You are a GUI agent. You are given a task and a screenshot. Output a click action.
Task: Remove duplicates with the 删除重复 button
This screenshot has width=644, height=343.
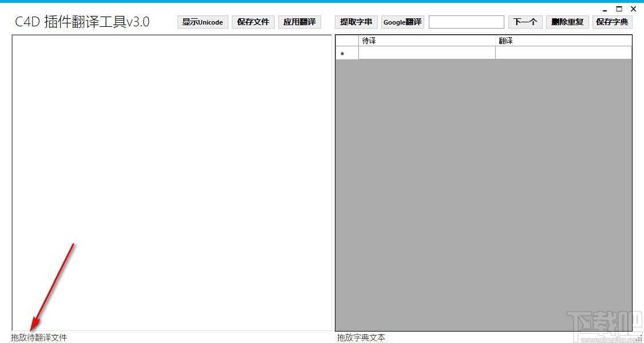(x=567, y=22)
